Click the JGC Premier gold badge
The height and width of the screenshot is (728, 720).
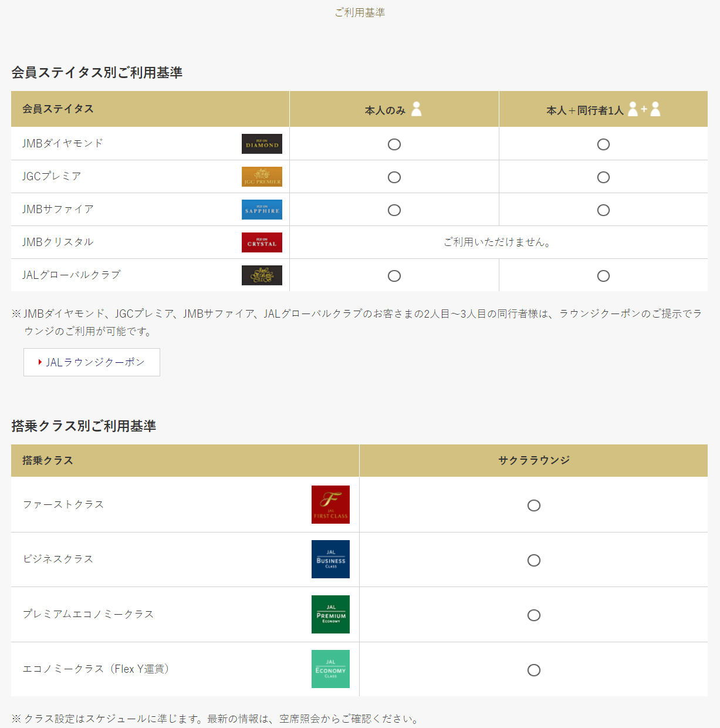click(262, 177)
